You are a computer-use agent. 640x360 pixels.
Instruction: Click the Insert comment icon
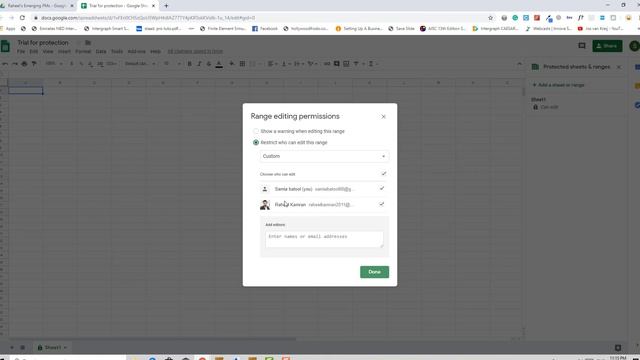tap(337, 64)
